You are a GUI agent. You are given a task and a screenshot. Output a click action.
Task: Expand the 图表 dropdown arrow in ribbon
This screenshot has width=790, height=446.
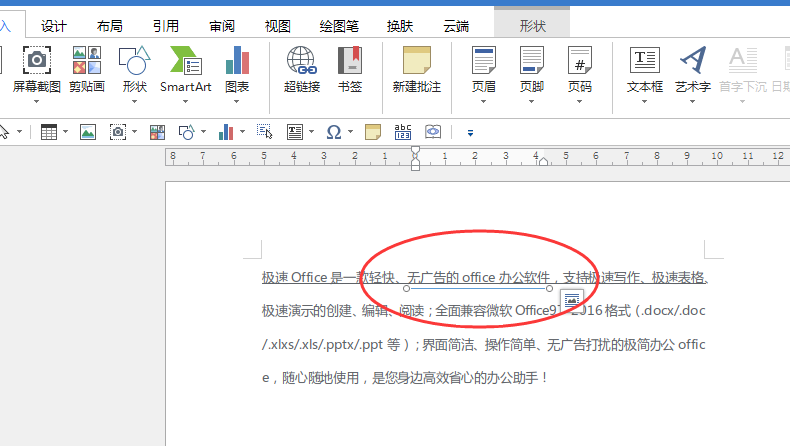(237, 102)
